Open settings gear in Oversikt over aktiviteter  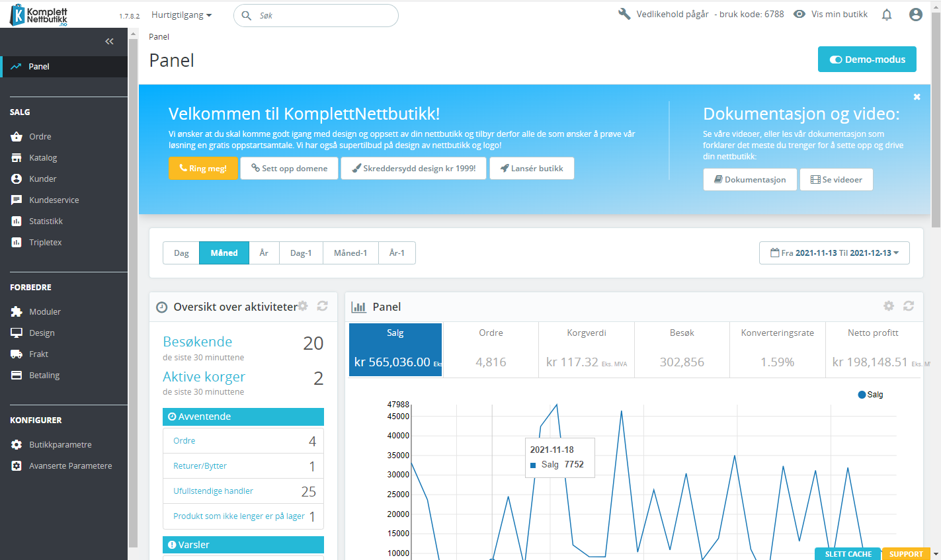(303, 305)
